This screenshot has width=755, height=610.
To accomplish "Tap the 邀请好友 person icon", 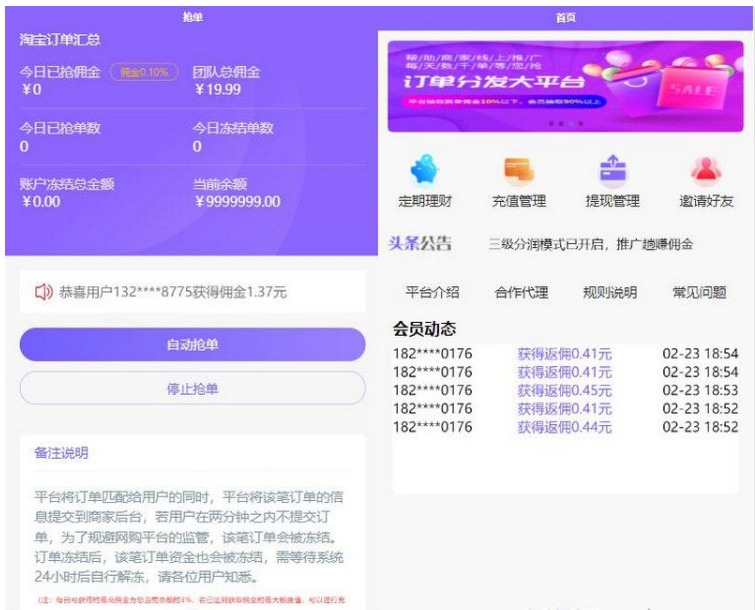I will point(706,170).
